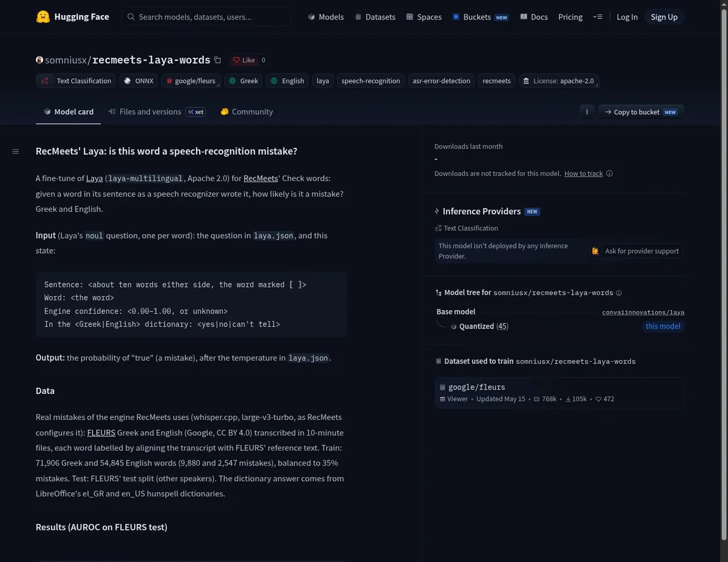The image size is (728, 562).
Task: Focus the search models, datasets, users field
Action: 206,17
